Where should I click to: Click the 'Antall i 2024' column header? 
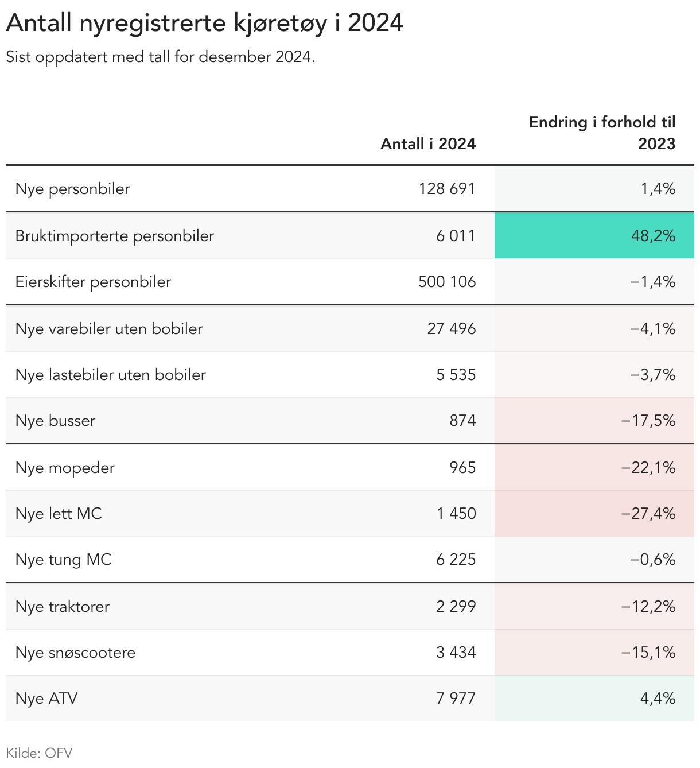pyautogui.click(x=428, y=143)
